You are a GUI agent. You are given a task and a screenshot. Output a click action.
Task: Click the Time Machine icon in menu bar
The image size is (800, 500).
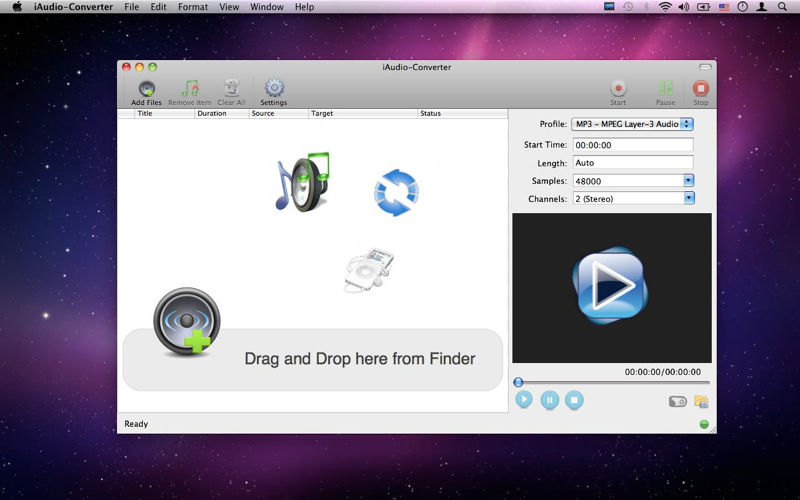[x=628, y=7]
